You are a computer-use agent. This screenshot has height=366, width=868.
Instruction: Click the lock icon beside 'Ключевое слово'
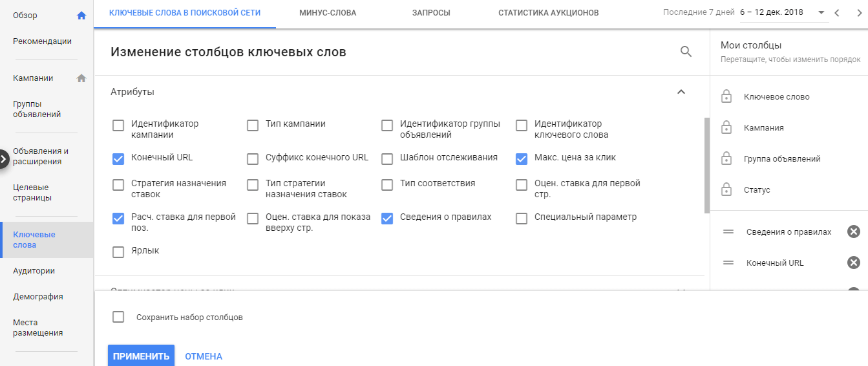726,97
